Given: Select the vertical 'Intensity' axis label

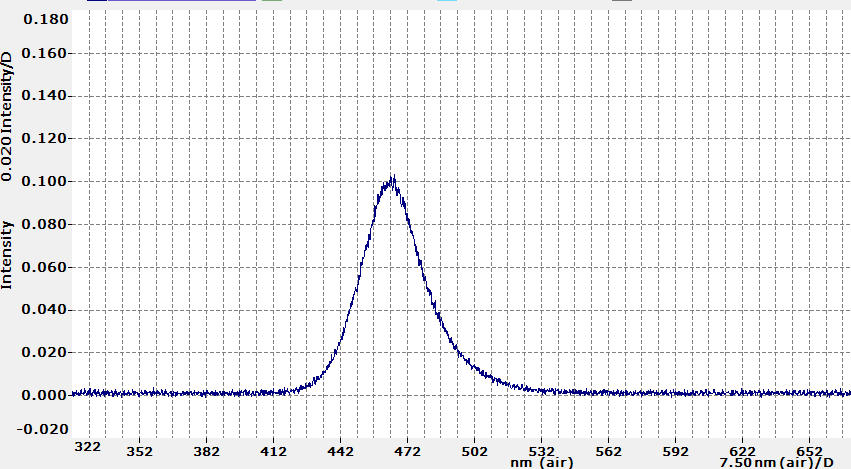Looking at the screenshot, I should (7, 254).
